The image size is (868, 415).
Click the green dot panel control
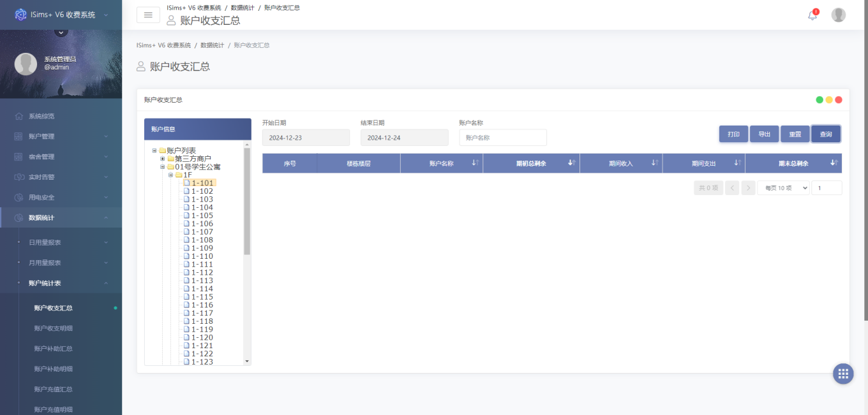(x=819, y=100)
